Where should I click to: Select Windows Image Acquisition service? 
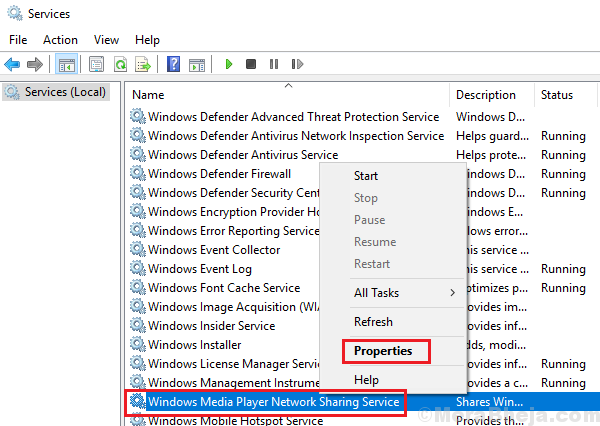(233, 307)
